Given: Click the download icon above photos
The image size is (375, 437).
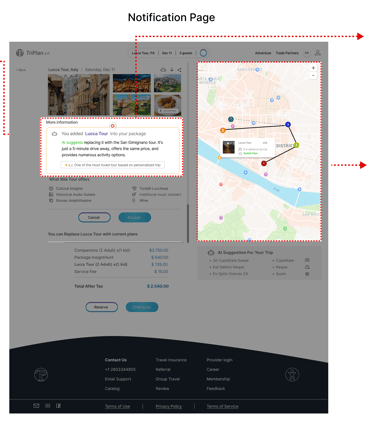Looking at the screenshot, I should (172, 70).
